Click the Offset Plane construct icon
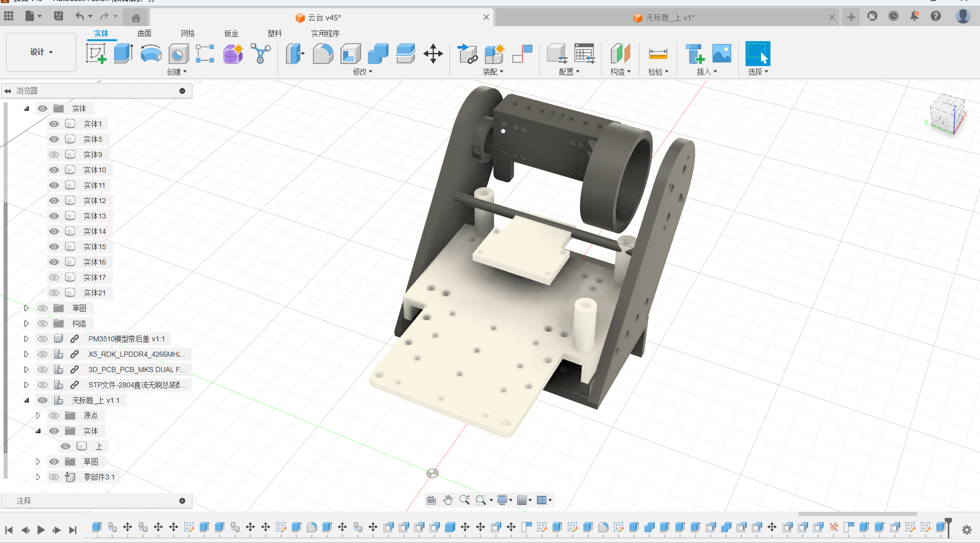This screenshot has width=980, height=543. click(x=620, y=53)
